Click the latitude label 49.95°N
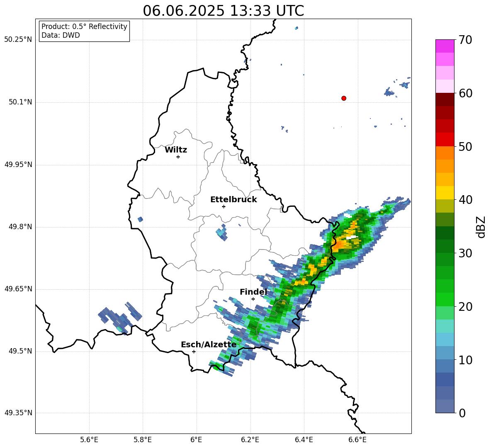The height and width of the screenshot is (448, 491). (18, 165)
